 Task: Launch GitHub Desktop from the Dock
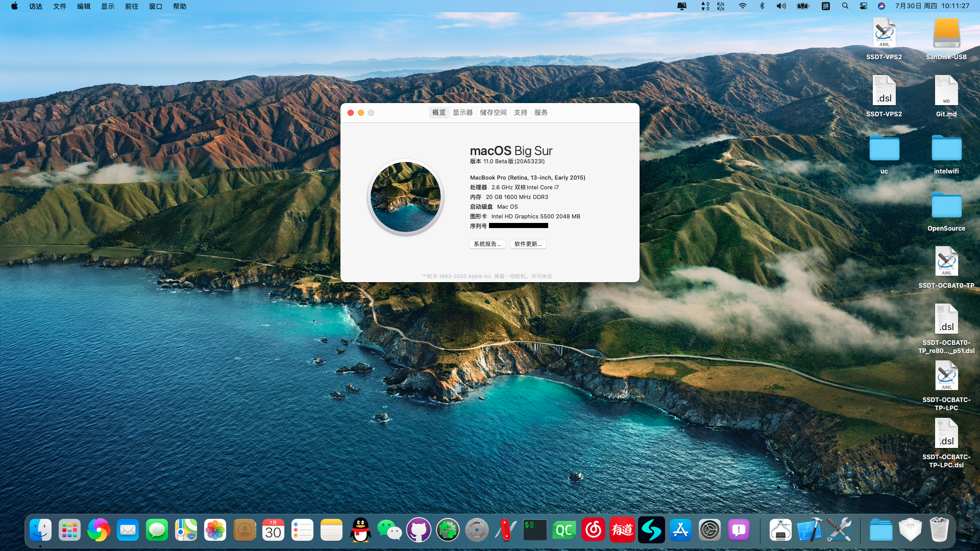pos(419,530)
